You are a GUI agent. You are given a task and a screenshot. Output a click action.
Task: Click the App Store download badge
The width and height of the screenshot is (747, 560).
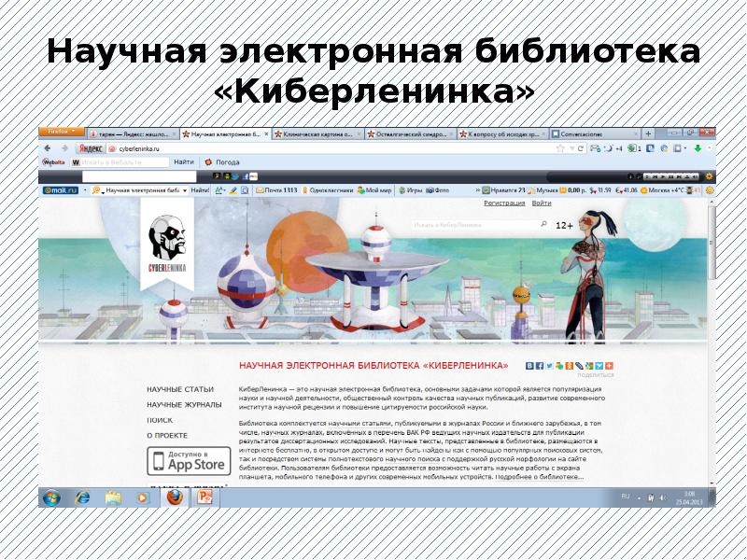189,461
